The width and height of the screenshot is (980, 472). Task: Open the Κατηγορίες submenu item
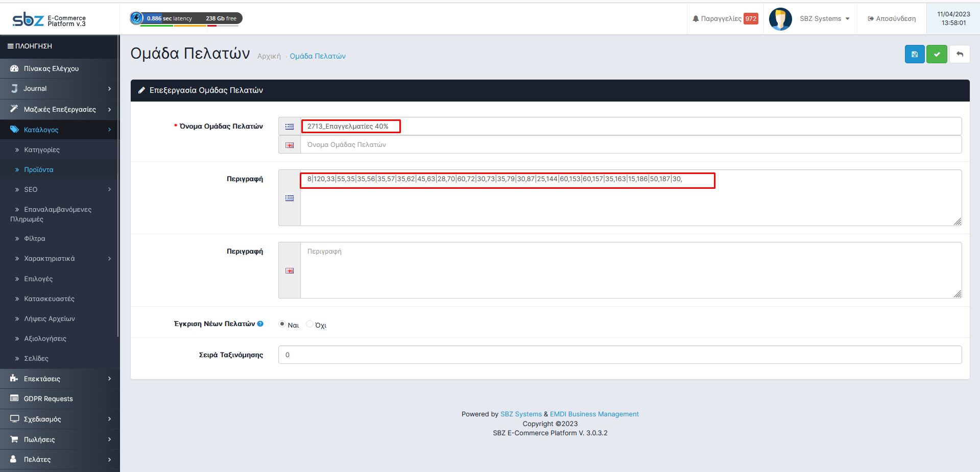42,150
